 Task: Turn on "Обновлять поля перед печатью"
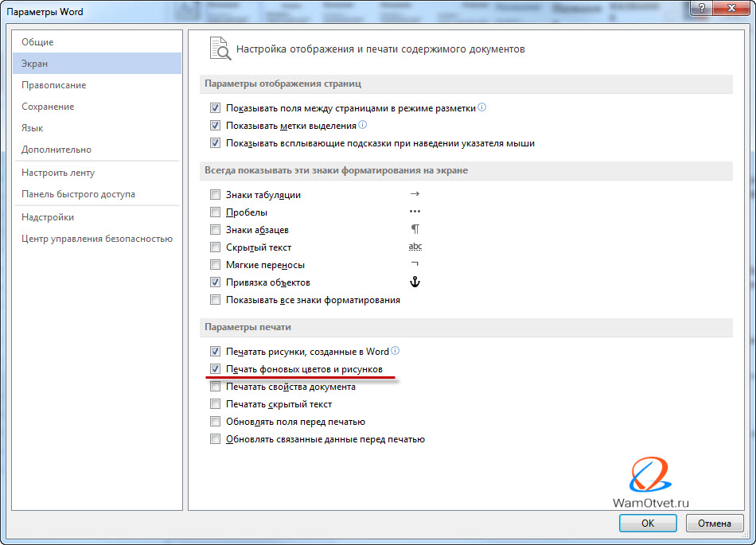click(216, 422)
